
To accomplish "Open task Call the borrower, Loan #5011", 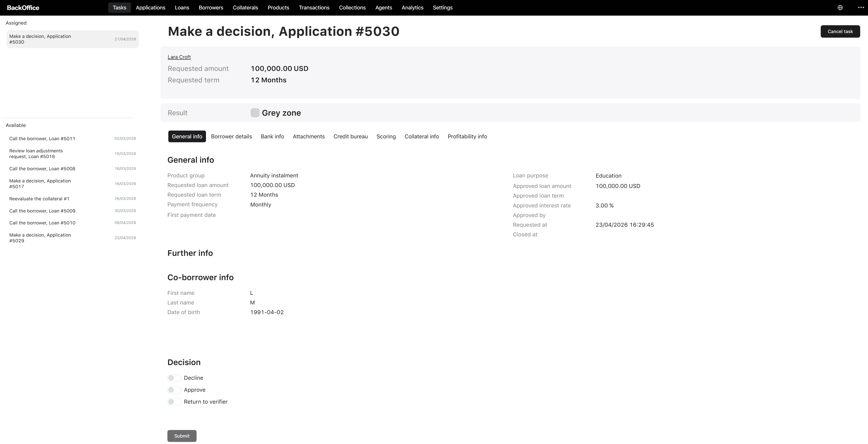I will [x=72, y=139].
